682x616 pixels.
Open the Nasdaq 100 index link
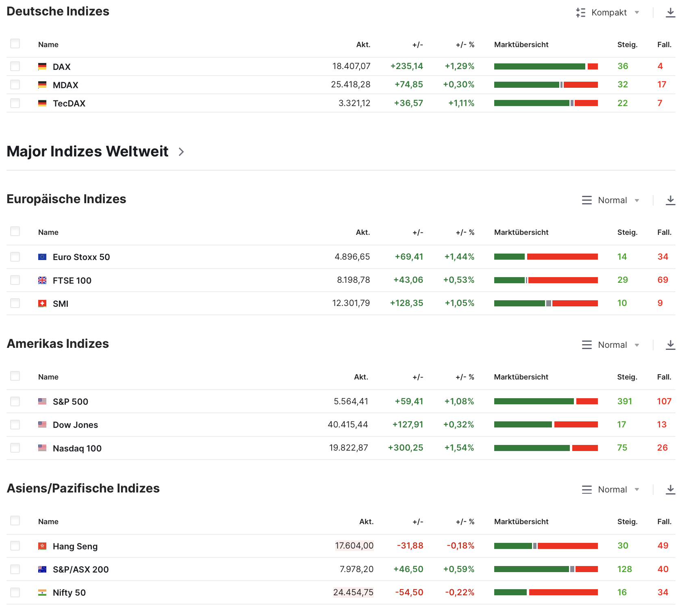tap(77, 448)
